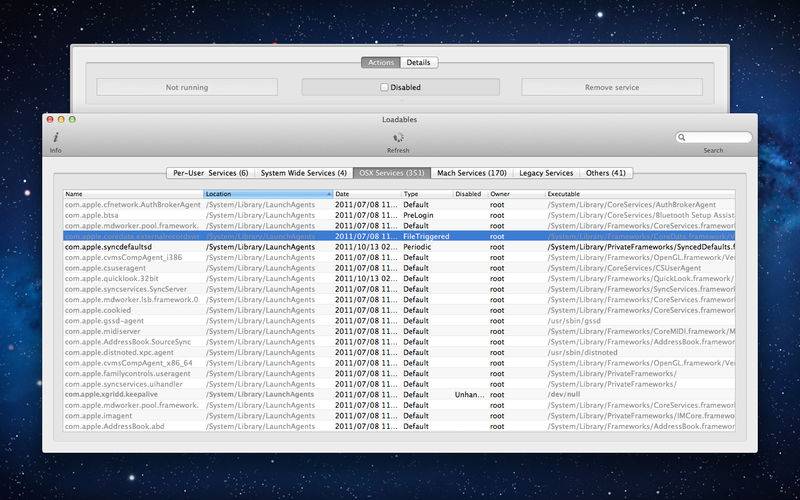Toggle the Disabled checkbox
This screenshot has height=500, width=800.
[384, 88]
